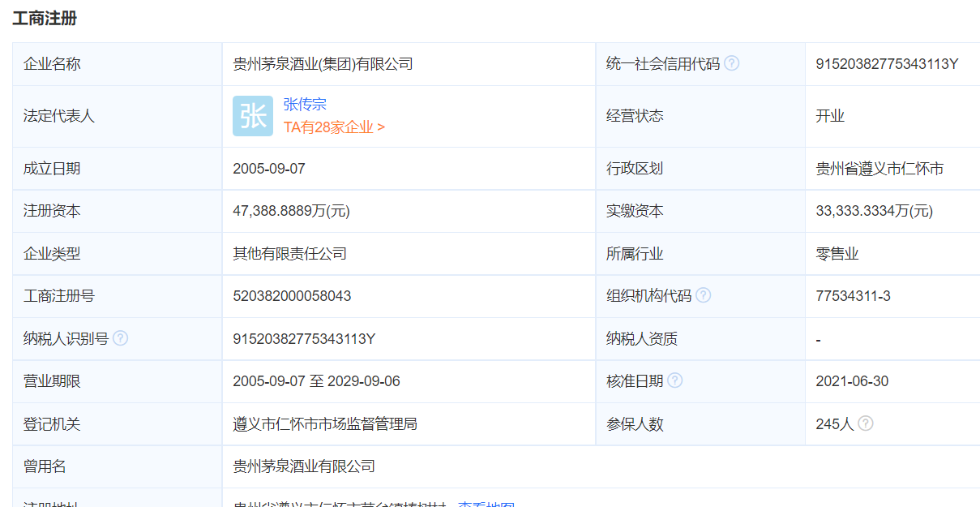
Task: Open TA有28家企业 link
Action: 334,127
